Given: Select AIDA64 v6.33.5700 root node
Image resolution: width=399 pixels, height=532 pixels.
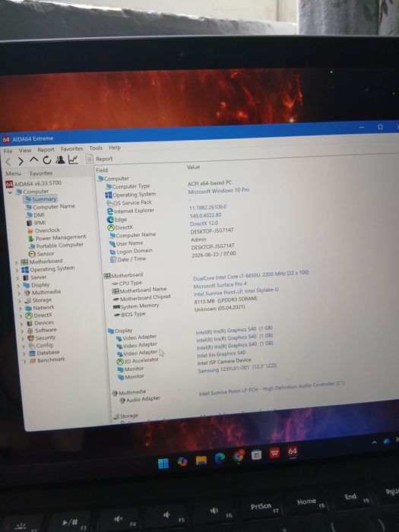Looking at the screenshot, I should point(38,183).
